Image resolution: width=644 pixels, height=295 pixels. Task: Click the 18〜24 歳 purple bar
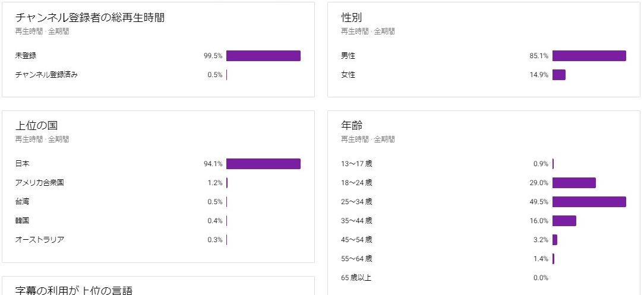click(x=574, y=183)
